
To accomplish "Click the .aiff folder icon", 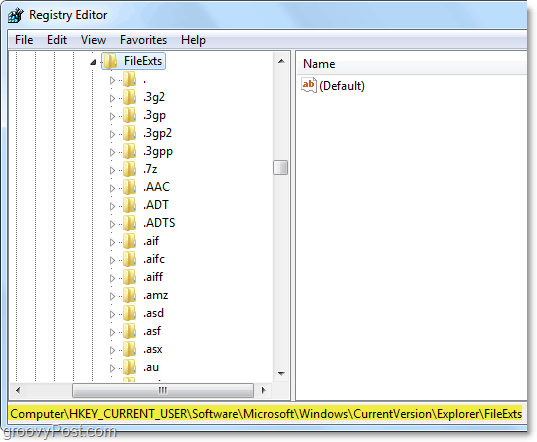I will point(129,277).
